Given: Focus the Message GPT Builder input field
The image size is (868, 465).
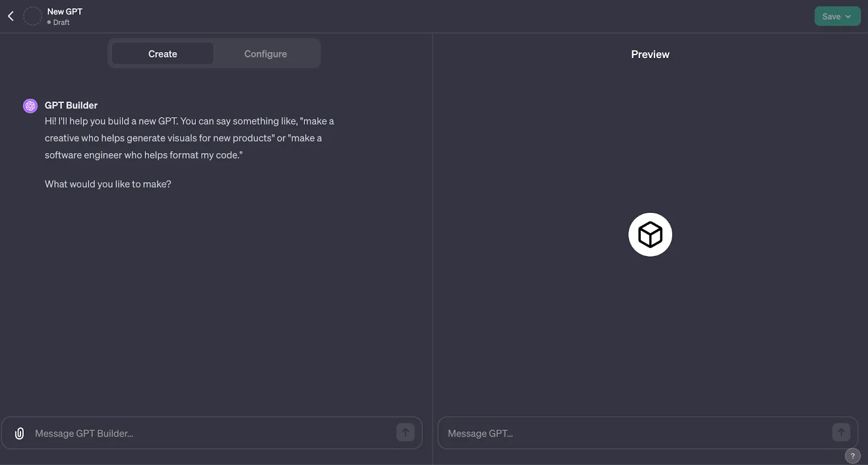Looking at the screenshot, I should coord(212,433).
